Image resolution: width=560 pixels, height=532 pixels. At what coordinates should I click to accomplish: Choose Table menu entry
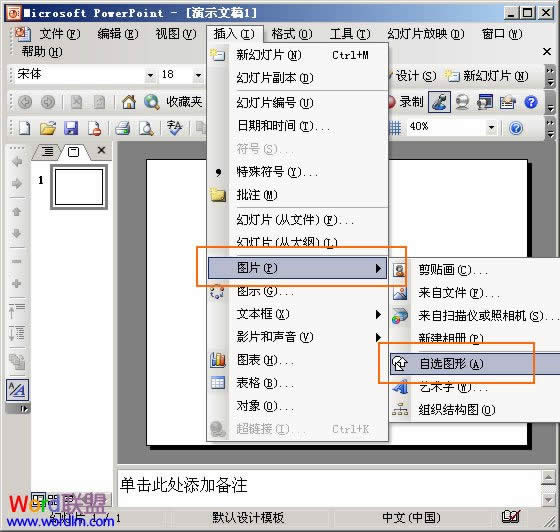(298, 383)
